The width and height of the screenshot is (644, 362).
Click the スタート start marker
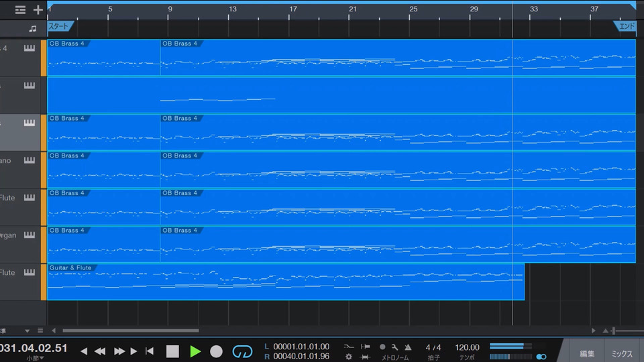tap(60, 26)
